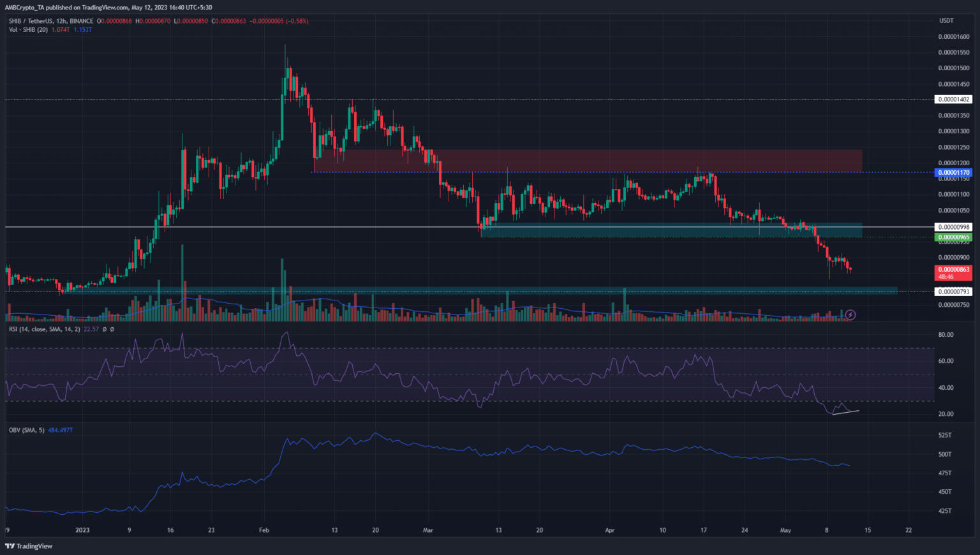Viewport: 980px width, 555px height.
Task: Click the Feb label on the time axis
Action: pyautogui.click(x=264, y=530)
